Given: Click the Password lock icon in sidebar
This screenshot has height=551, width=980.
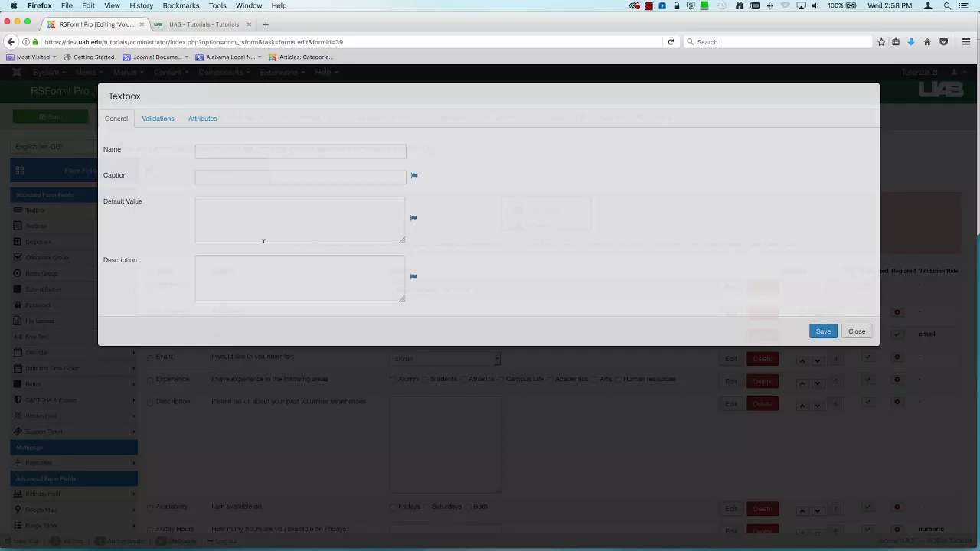Looking at the screenshot, I should click(18, 305).
